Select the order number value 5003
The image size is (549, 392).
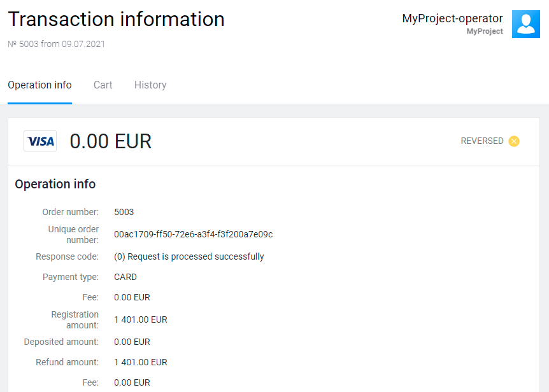click(124, 212)
